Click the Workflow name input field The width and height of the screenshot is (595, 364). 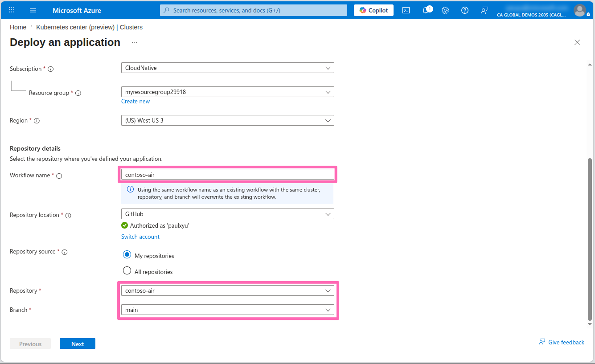click(x=227, y=175)
